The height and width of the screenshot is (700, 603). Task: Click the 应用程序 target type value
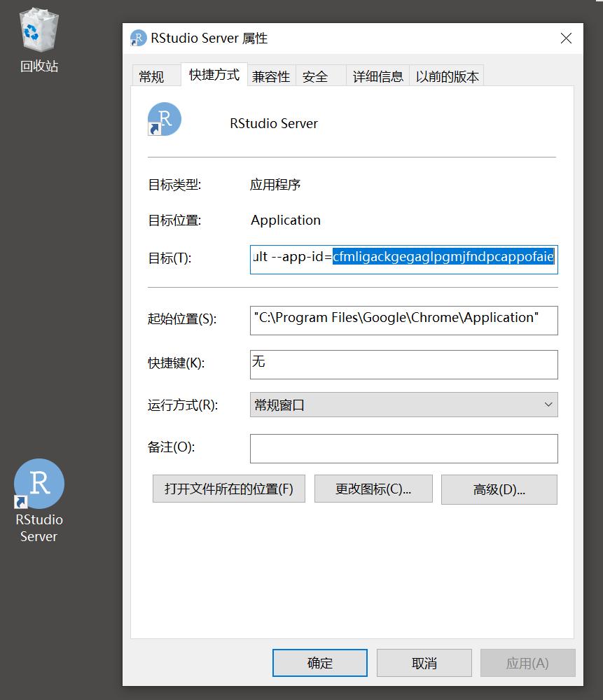point(275,184)
